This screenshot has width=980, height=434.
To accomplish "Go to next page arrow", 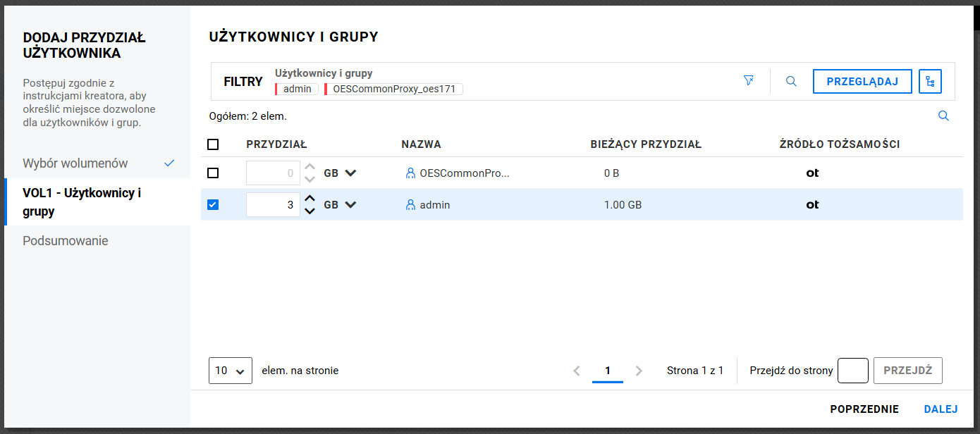I will tap(639, 371).
